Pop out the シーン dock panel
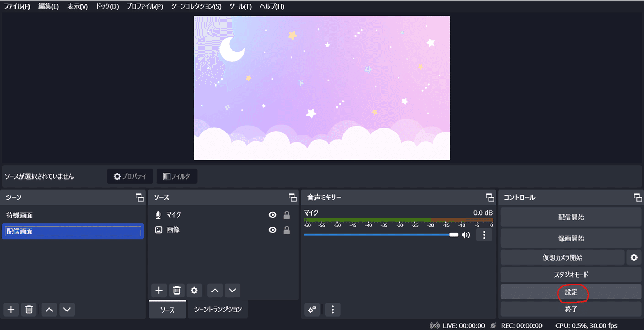This screenshot has height=330, width=644. pos(140,197)
